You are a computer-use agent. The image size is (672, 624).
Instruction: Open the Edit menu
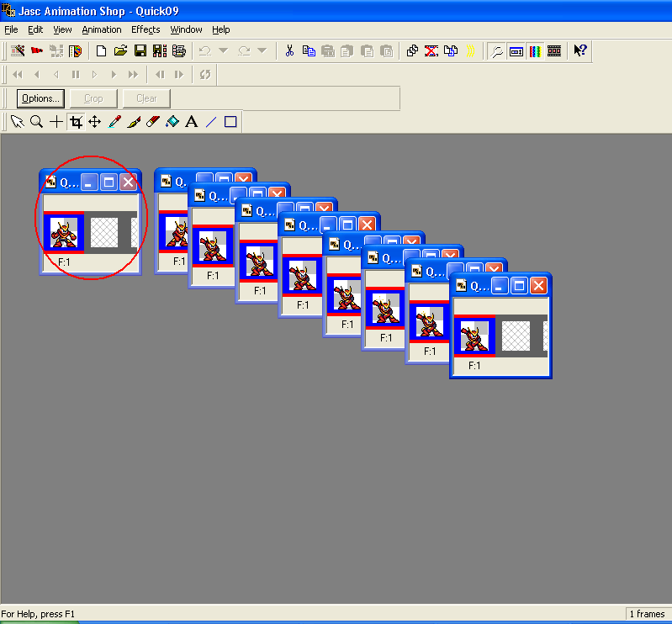pos(35,29)
